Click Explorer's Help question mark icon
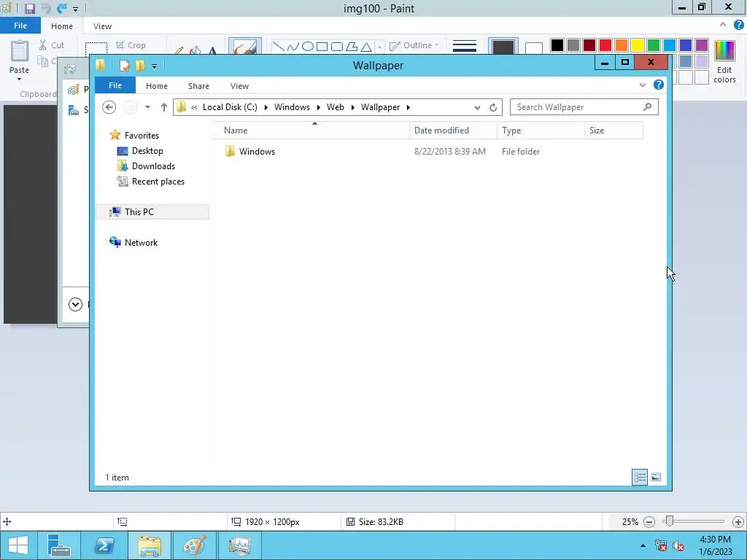747x560 pixels. [659, 85]
